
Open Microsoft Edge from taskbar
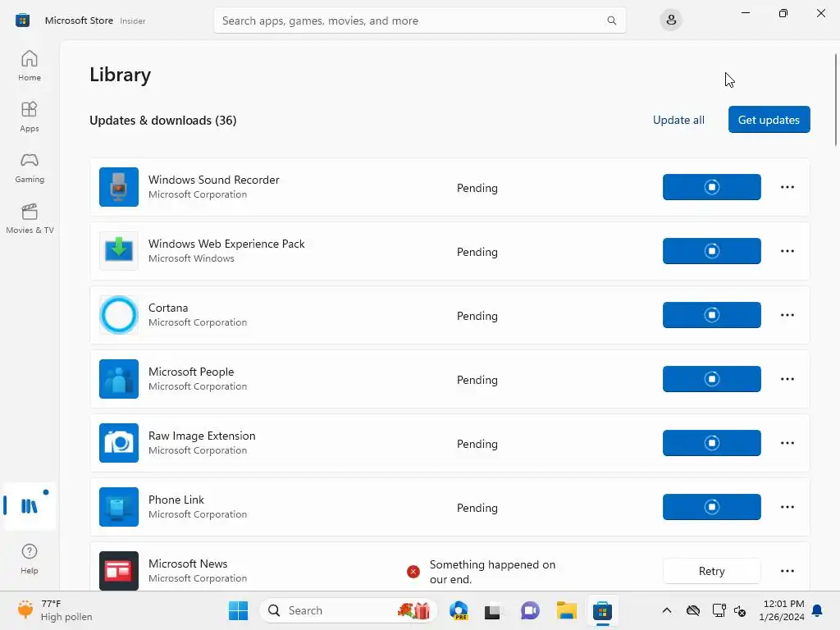pyautogui.click(x=459, y=610)
